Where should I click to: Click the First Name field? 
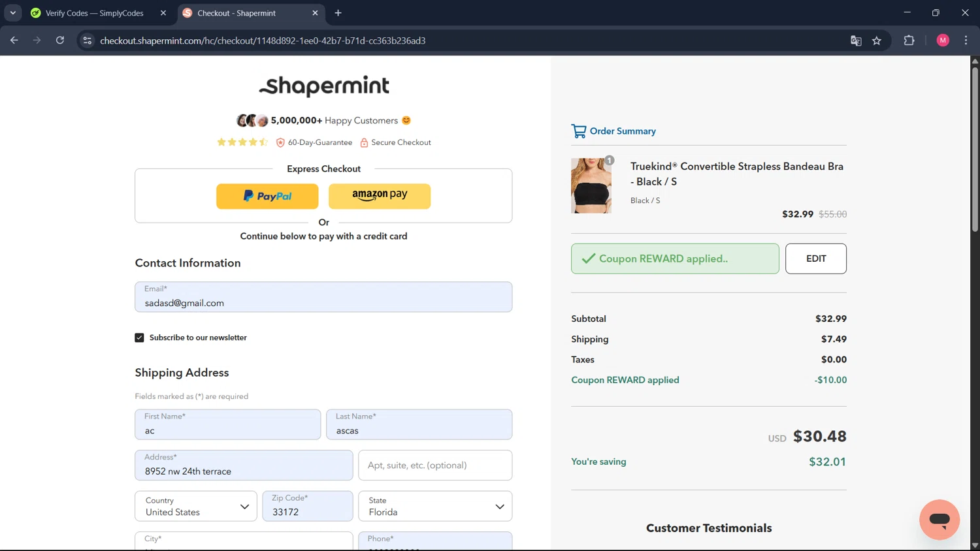tap(227, 424)
